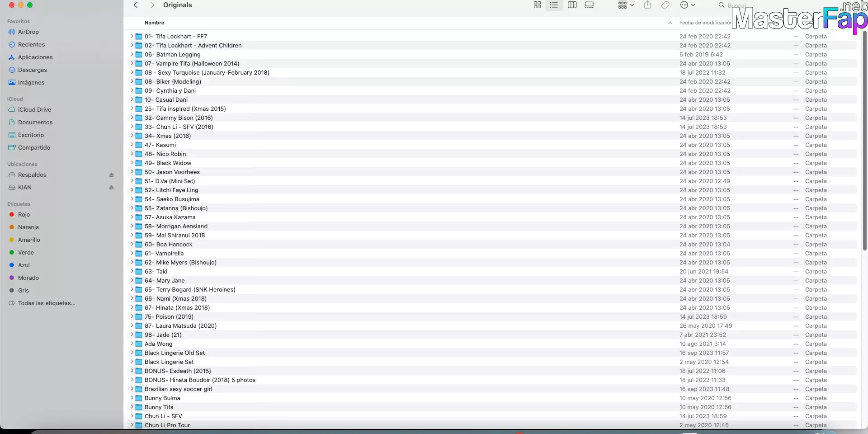Expand the 10- Casual Dani folder
This screenshot has height=434, width=868.
[x=132, y=99]
